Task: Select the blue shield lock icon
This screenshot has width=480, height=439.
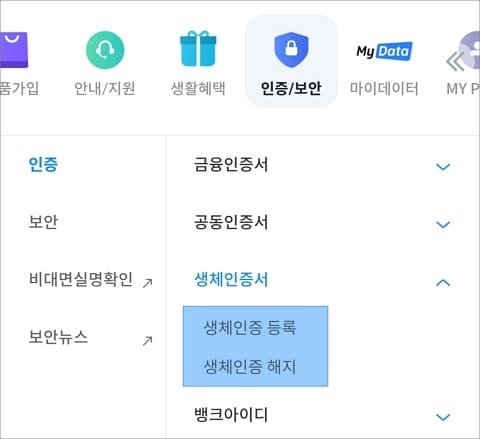Action: [291, 50]
